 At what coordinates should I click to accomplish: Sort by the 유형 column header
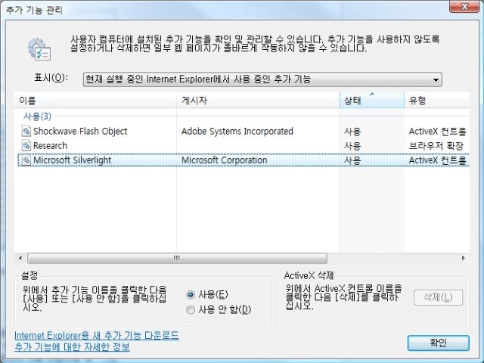[x=437, y=100]
